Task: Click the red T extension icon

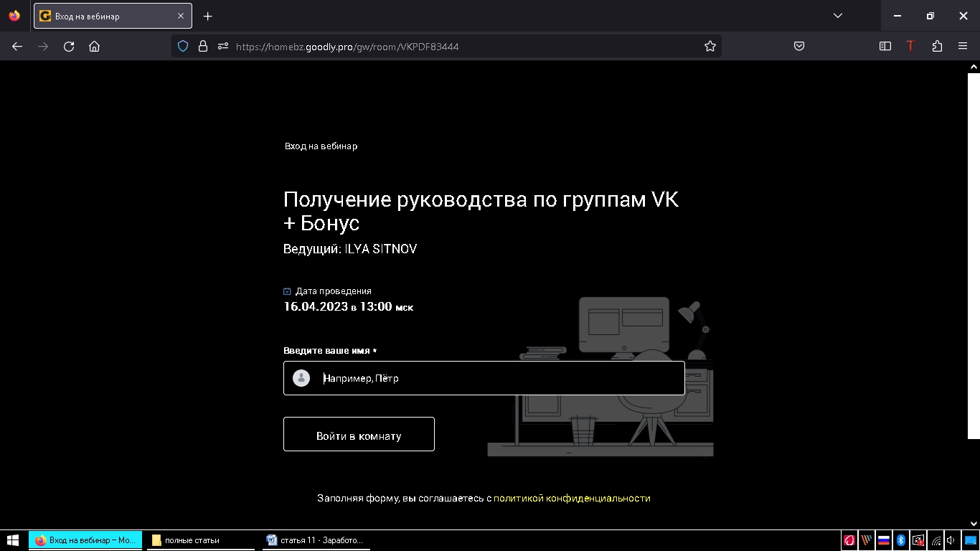Action: (911, 46)
